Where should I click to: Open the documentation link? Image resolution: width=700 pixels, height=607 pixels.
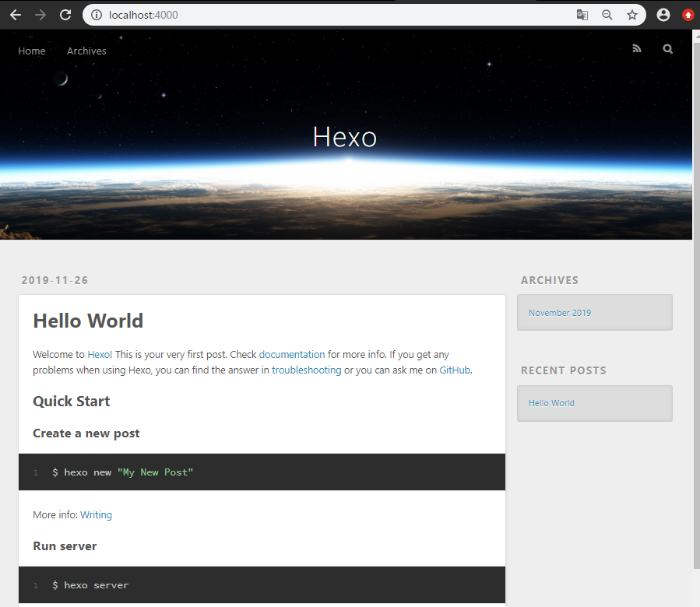pos(292,354)
